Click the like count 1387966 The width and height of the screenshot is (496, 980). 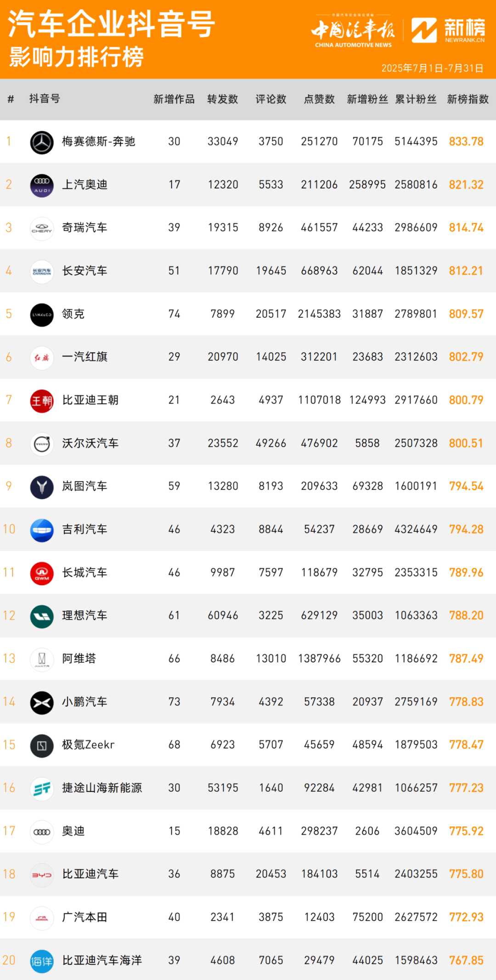tap(319, 659)
